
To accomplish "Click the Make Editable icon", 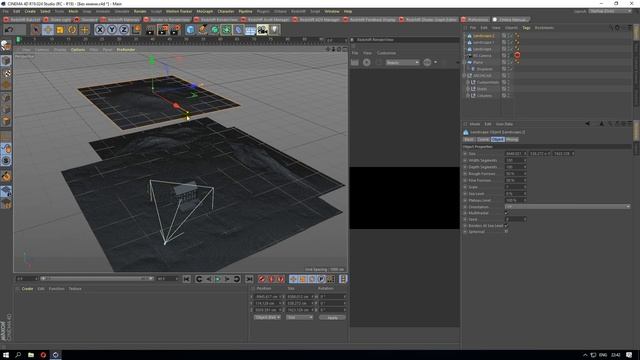I will pos(6,45).
